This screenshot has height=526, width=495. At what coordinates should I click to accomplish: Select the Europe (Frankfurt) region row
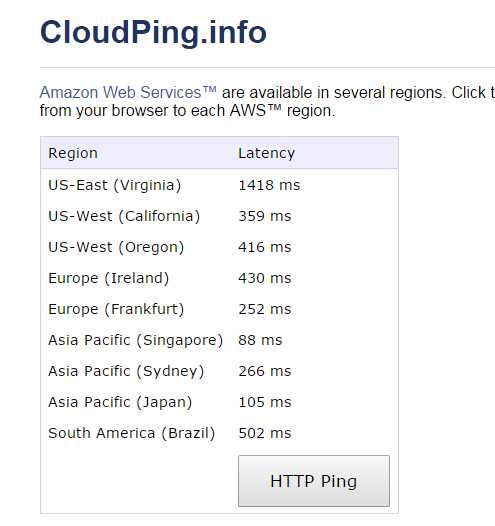click(220, 309)
